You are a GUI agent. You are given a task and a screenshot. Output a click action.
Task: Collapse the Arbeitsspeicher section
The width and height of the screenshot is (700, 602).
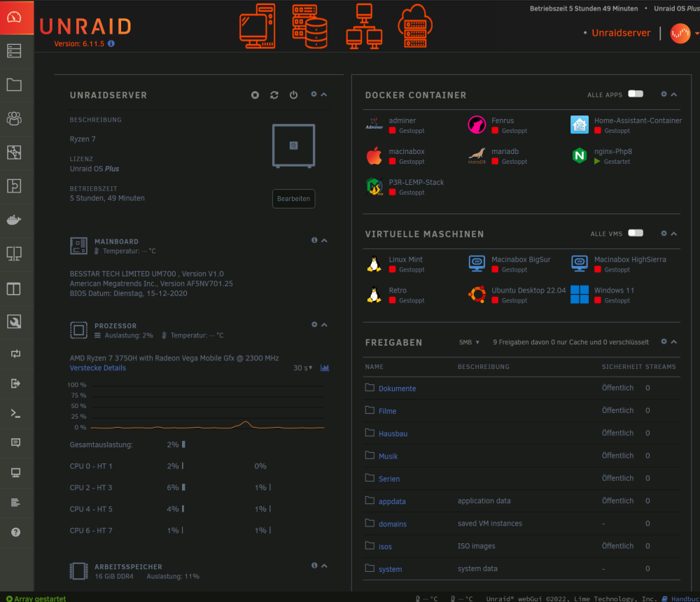[x=325, y=566]
